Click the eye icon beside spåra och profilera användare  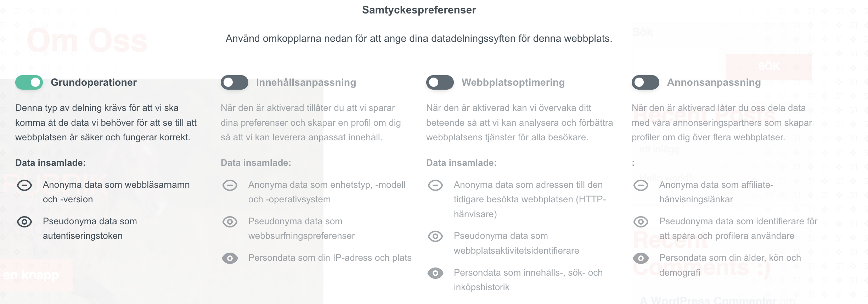coord(641,222)
